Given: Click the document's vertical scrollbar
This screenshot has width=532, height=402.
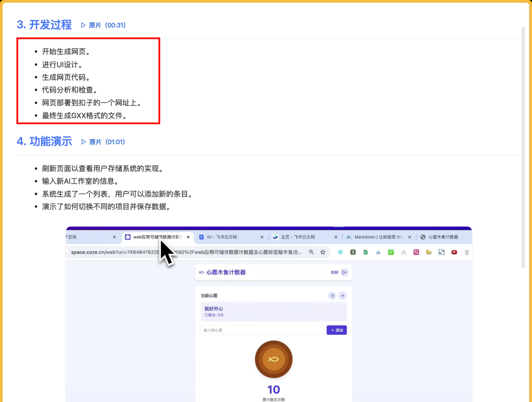Looking at the screenshot, I should (x=523, y=148).
